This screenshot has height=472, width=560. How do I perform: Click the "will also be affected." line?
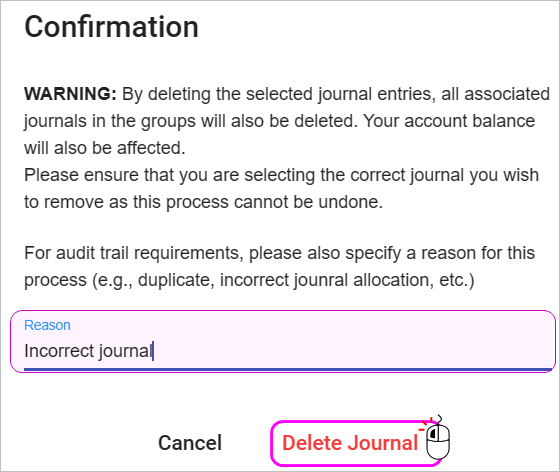pyautogui.click(x=105, y=148)
